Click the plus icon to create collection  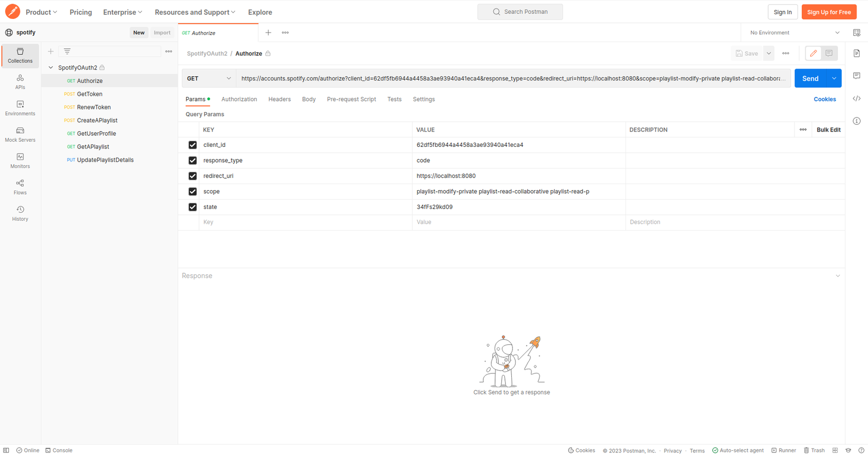(51, 52)
